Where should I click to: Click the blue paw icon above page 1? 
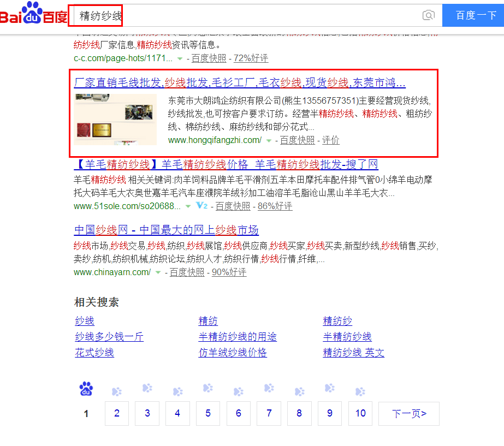click(86, 389)
